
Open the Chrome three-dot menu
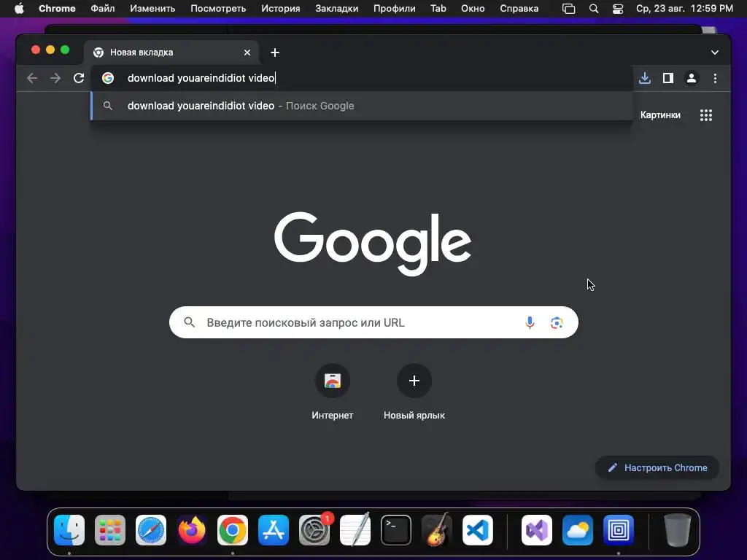pos(715,78)
